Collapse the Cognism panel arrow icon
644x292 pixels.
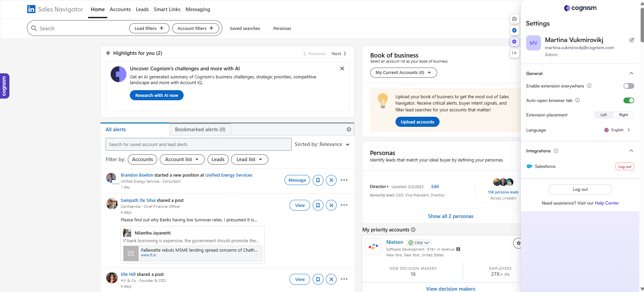click(514, 53)
